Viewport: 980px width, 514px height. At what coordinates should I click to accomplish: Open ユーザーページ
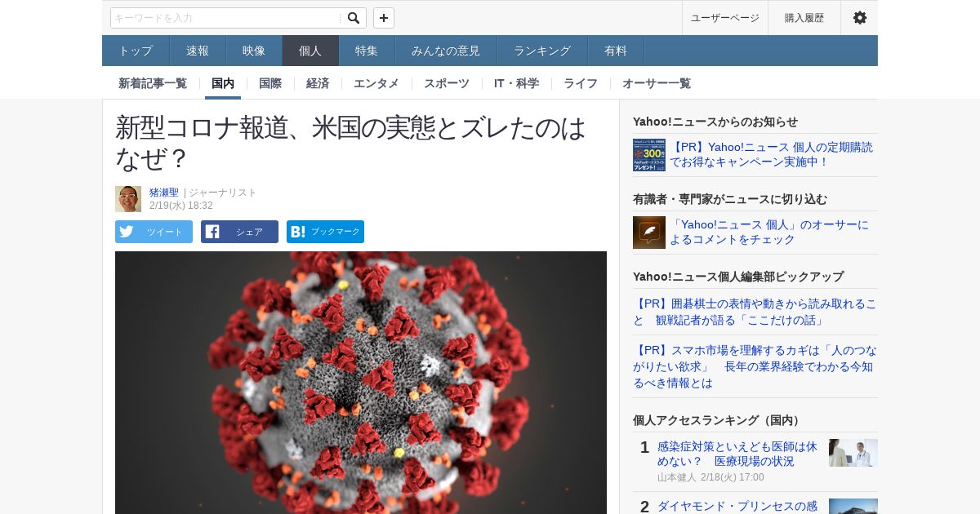[x=725, y=18]
